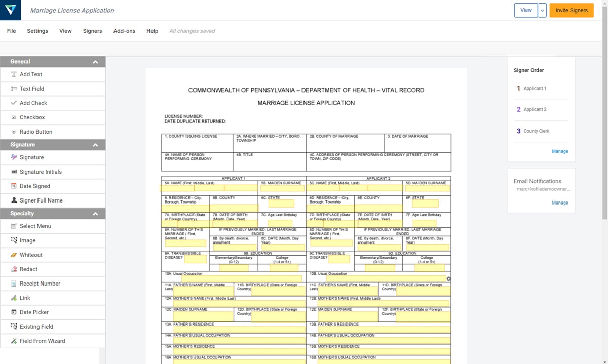Click the 5D Maiden Surname field
608x364 pixels.
coord(427,188)
